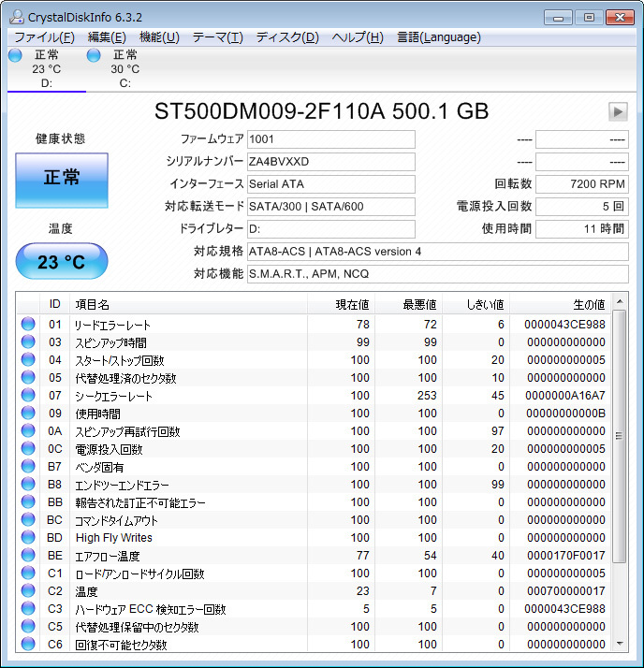This screenshot has height=668, width=644.
Task: Click the 回転数 field 7200 RPM
Action: 582,184
